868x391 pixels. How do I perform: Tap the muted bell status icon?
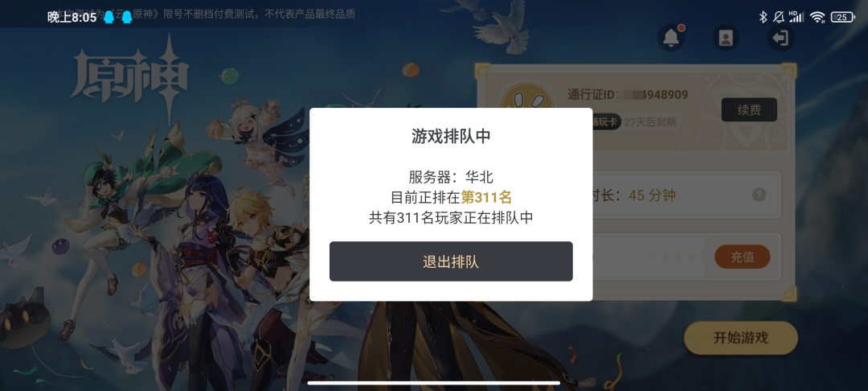[x=778, y=17]
